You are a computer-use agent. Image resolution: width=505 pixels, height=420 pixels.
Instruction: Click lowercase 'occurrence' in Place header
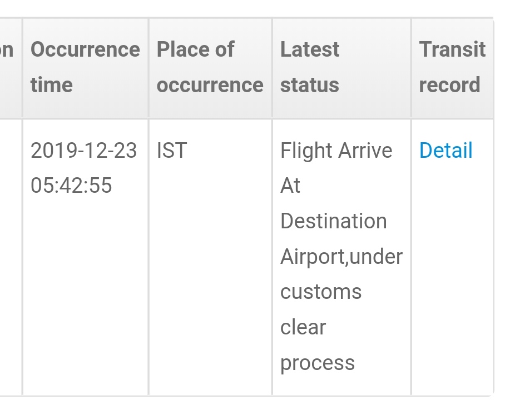coord(210,85)
